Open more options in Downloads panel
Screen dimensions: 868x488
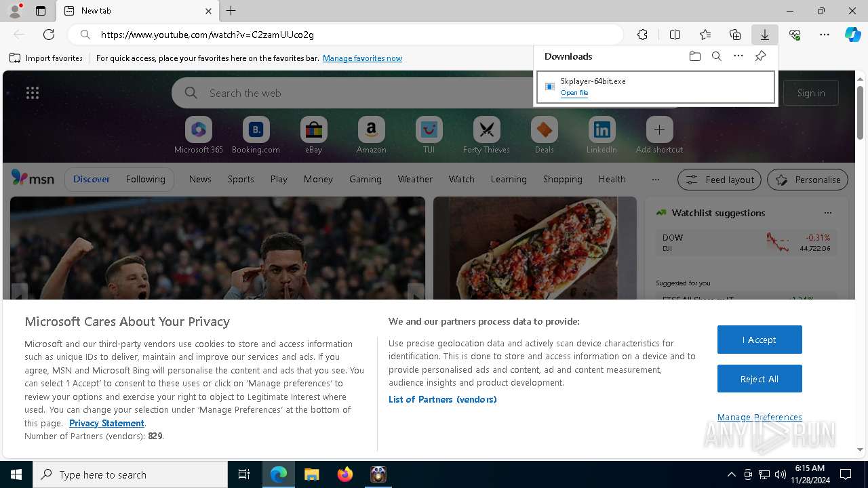(738, 56)
